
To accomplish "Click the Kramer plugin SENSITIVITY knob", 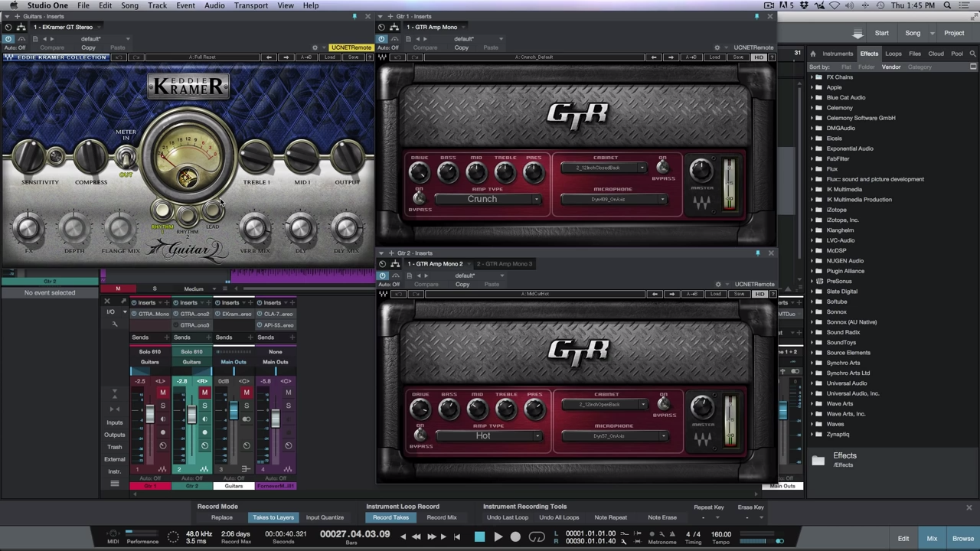I will click(29, 156).
